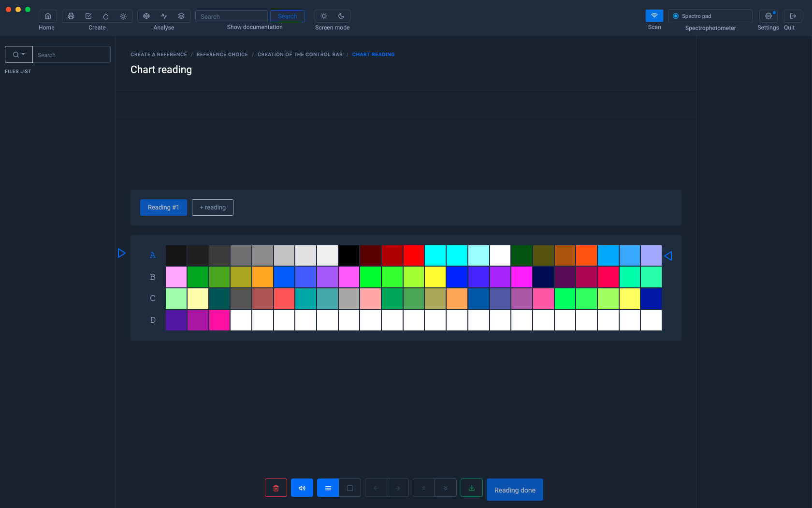
Task: Click the cube icon in the Analyse group
Action: click(x=146, y=16)
